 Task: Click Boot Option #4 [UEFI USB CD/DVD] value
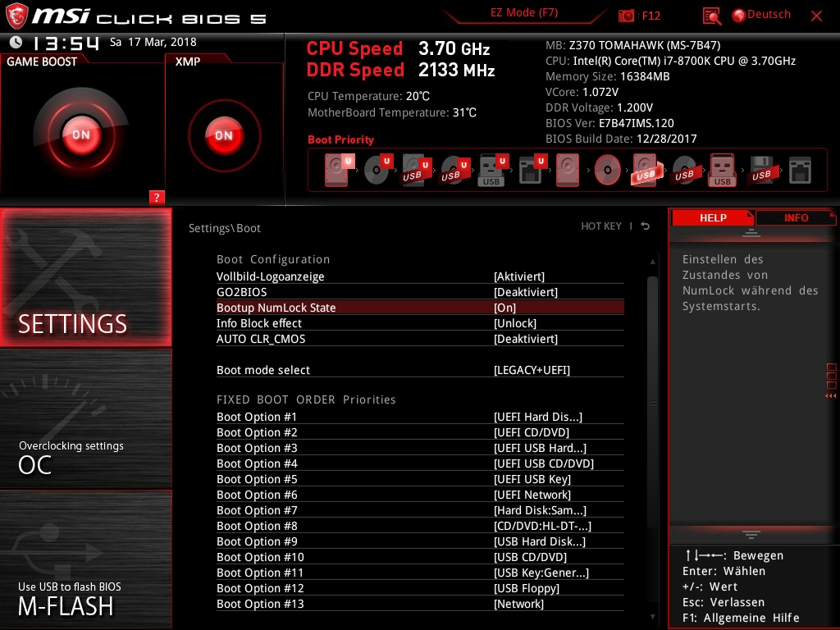[x=544, y=463]
